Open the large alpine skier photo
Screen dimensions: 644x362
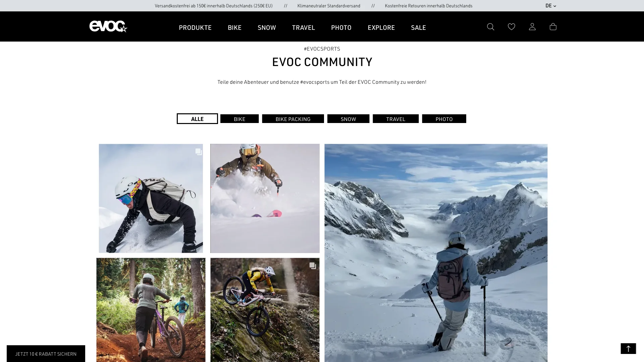tap(436, 253)
